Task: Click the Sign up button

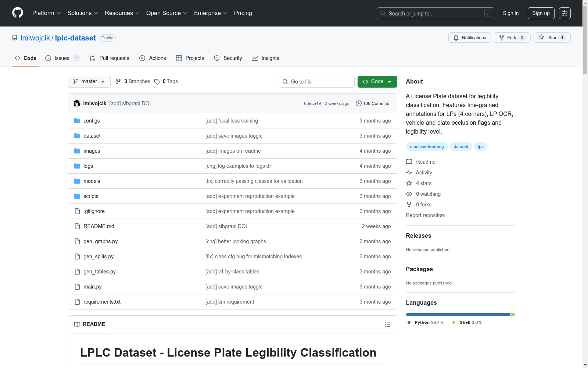Action: click(x=541, y=13)
